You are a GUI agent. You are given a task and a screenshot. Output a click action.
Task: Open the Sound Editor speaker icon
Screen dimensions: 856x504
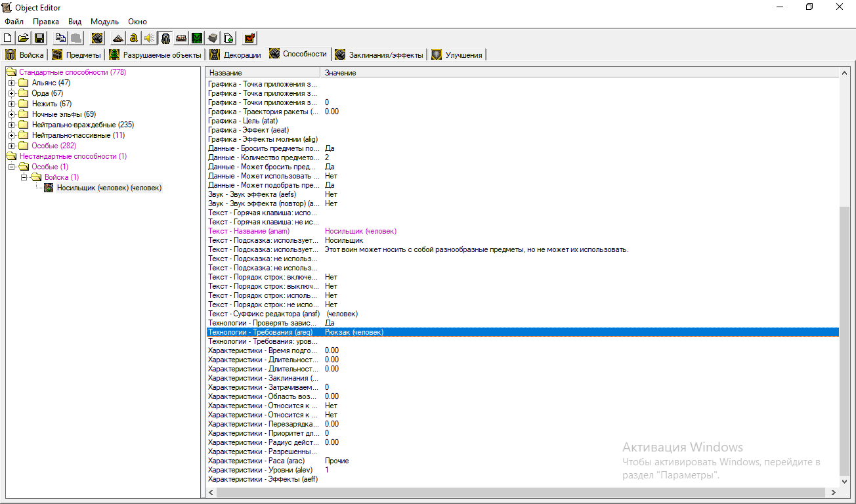click(x=150, y=38)
